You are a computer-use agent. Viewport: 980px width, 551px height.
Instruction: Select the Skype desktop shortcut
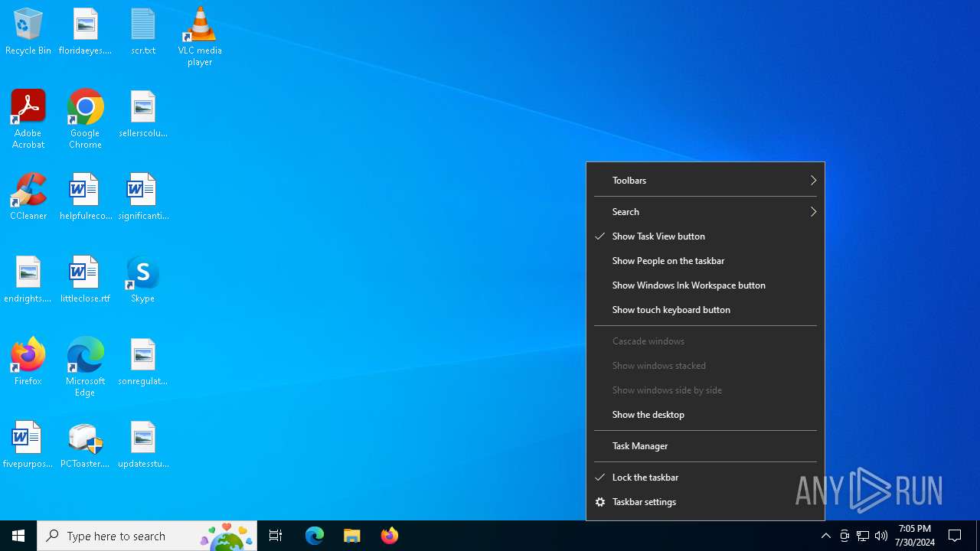pyautogui.click(x=143, y=279)
